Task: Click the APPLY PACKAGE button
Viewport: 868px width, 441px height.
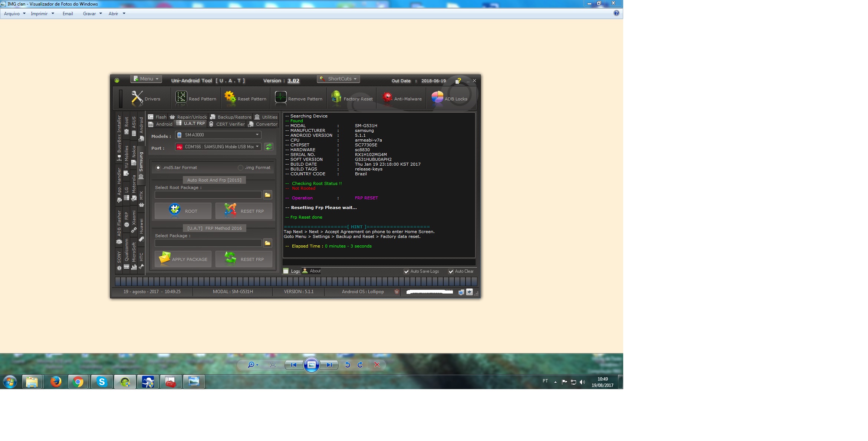Action: pos(183,259)
